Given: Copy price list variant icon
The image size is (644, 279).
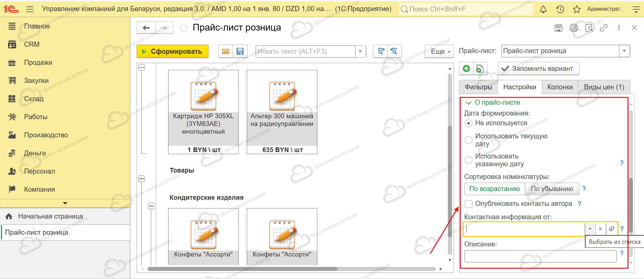Looking at the screenshot, I should click(480, 68).
